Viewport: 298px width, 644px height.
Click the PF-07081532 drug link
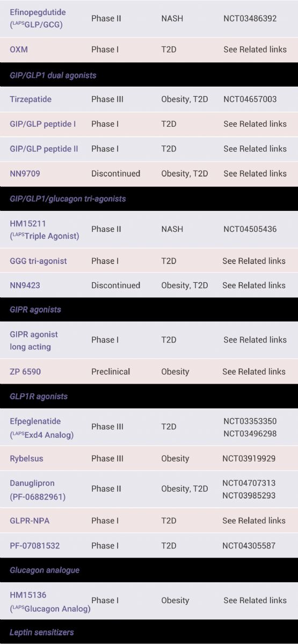tap(35, 546)
